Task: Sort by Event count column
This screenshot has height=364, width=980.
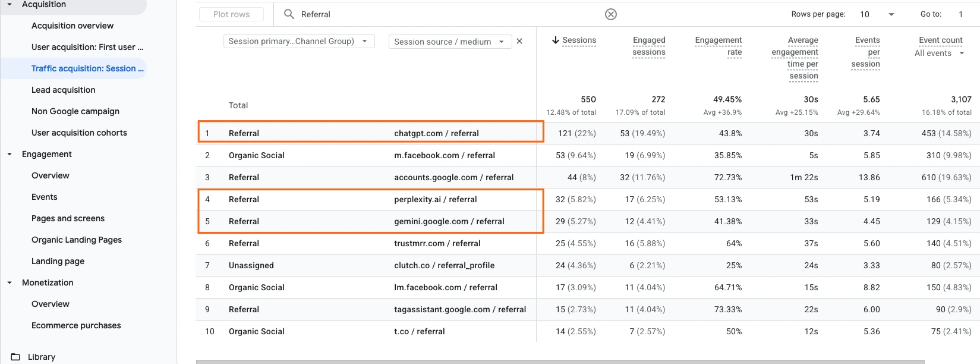Action: point(941,40)
